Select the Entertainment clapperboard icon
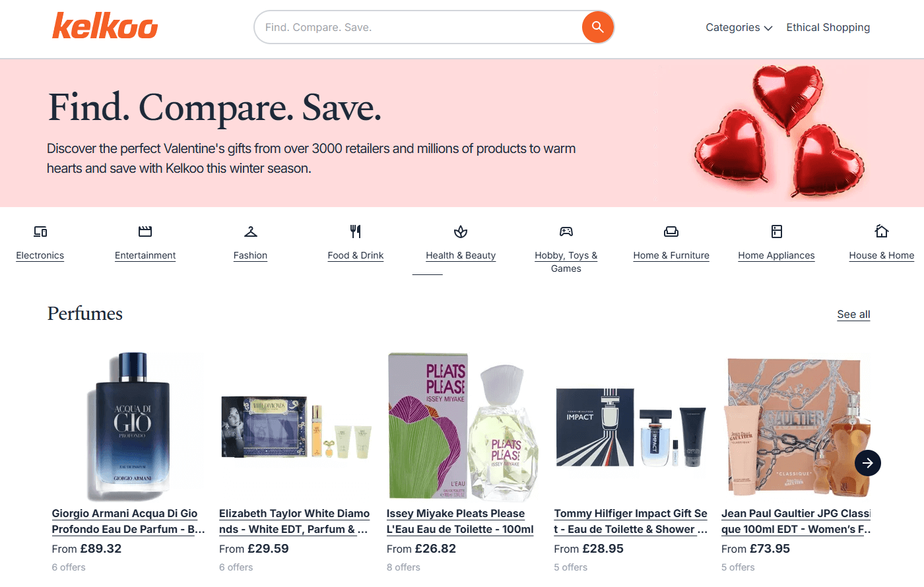 pos(145,232)
